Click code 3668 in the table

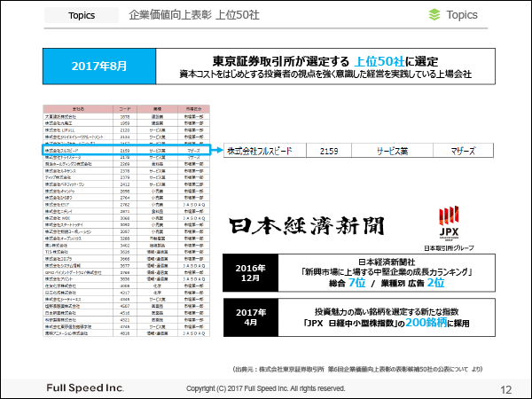click(x=125, y=259)
